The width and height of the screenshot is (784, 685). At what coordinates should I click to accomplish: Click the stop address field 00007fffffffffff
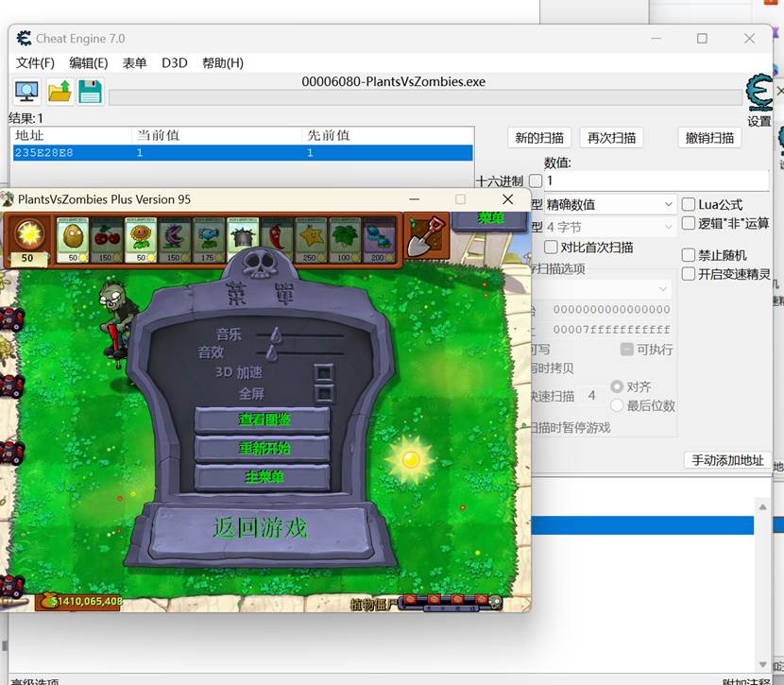pos(611,330)
